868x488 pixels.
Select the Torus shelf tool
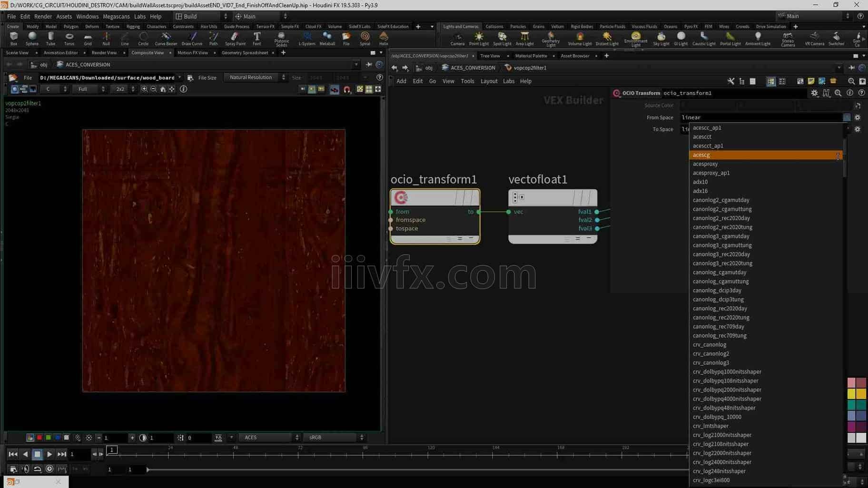pyautogui.click(x=69, y=39)
